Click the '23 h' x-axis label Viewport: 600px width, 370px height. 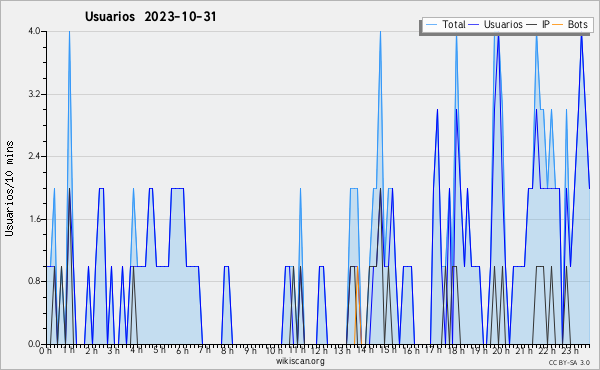click(x=569, y=351)
